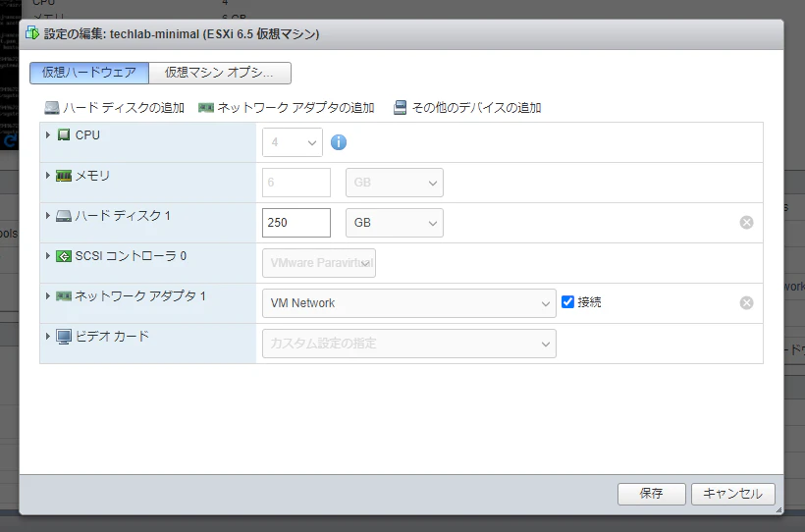Screen dimensions: 805x532
Task: Toggle the 接続 checkbox
Action: (x=567, y=302)
